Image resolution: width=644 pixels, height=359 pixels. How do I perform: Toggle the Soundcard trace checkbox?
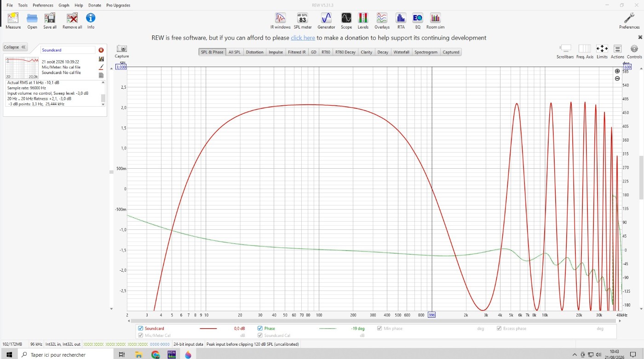141,328
